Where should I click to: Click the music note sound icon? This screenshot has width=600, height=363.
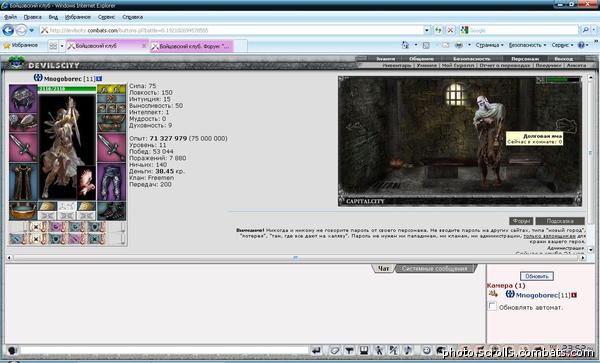coord(408,350)
